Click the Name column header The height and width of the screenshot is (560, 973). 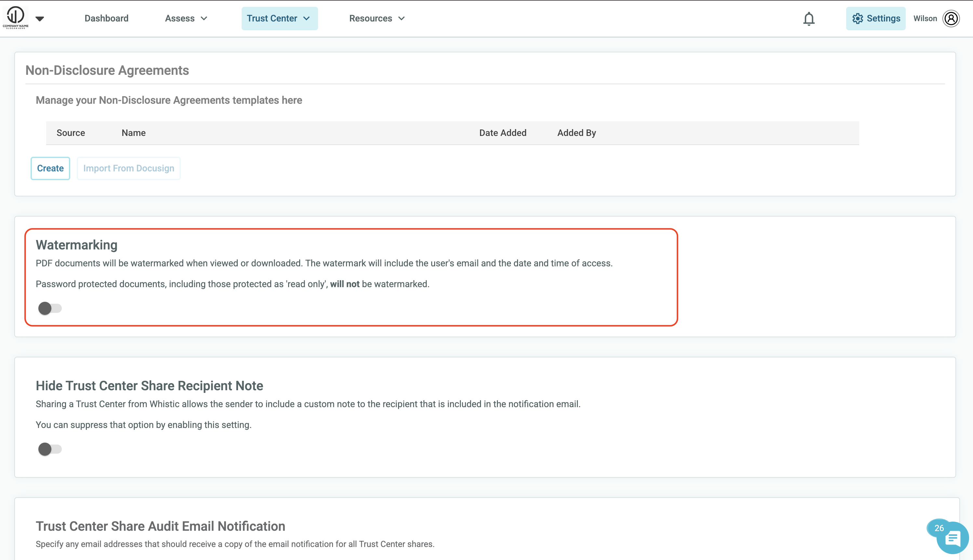133,133
